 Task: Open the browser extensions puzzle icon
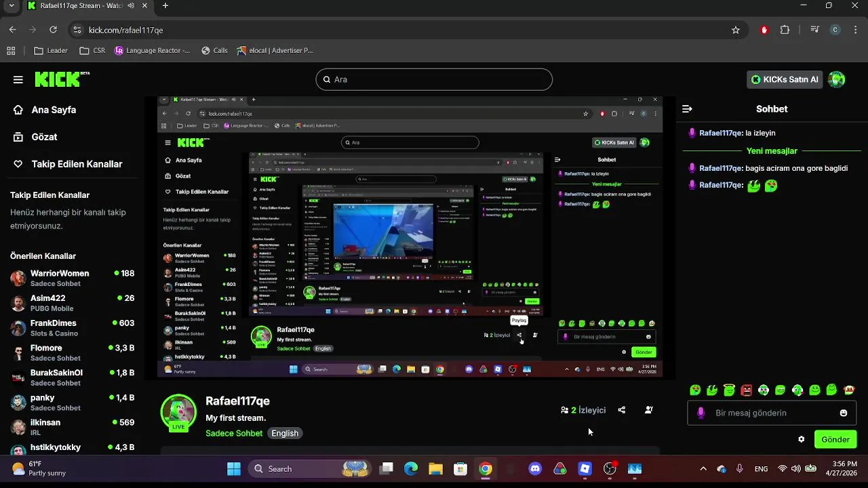click(785, 30)
